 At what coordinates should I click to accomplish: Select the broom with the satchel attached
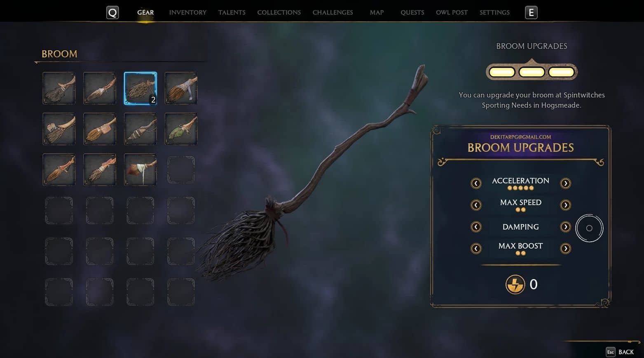pyautogui.click(x=99, y=129)
